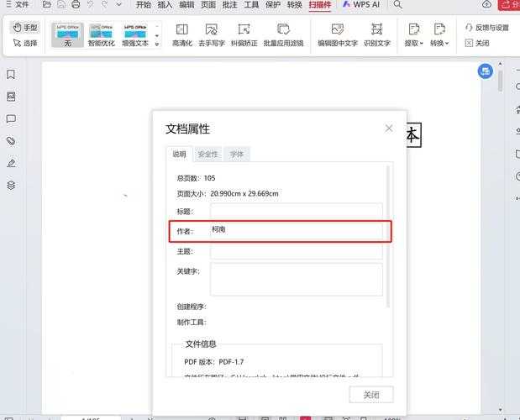This screenshot has width=520, height=420.
Task: Switch to the 批注 tab
Action: point(230,5)
